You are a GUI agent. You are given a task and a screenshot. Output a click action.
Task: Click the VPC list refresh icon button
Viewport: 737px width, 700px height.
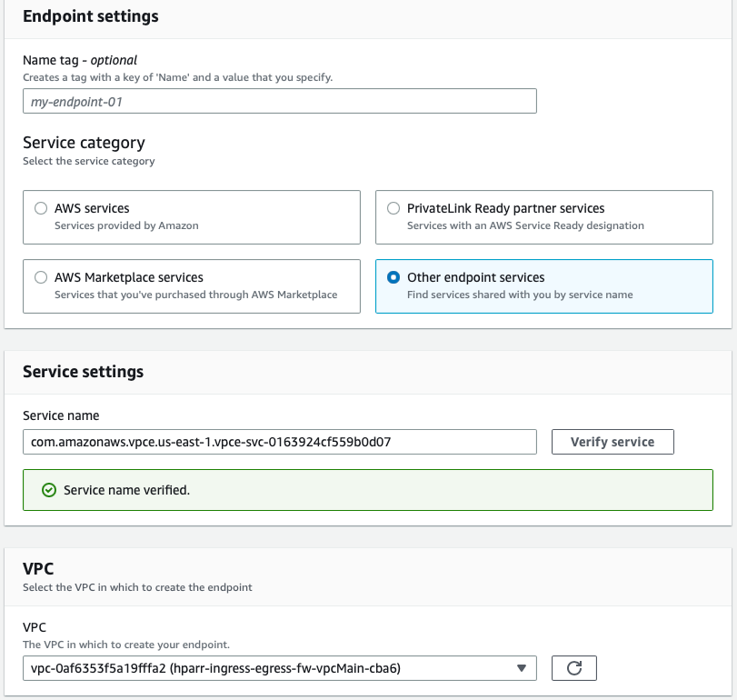pyautogui.click(x=573, y=668)
